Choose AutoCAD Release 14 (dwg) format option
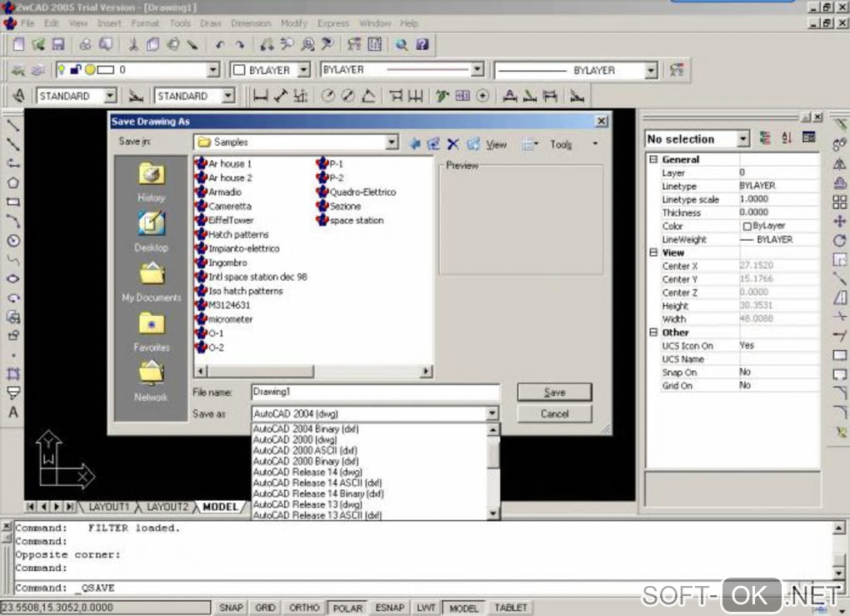Viewport: 850px width, 616px height. tap(307, 473)
